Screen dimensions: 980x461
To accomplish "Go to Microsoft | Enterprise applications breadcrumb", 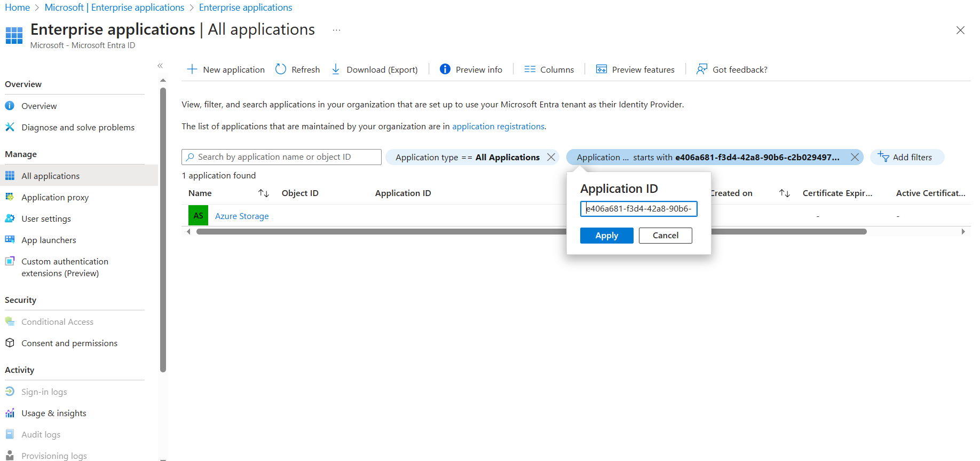I will [x=114, y=7].
